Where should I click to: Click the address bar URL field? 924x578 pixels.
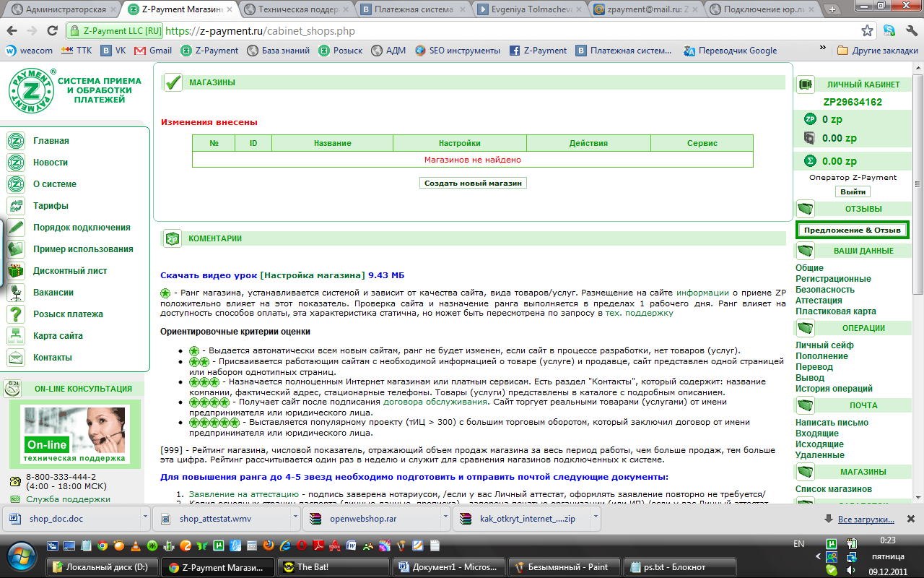(462, 31)
